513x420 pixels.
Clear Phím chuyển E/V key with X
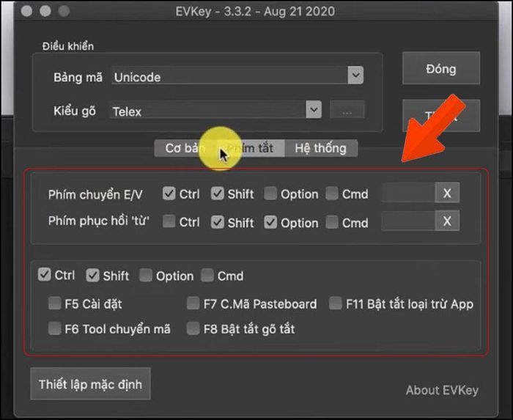point(447,193)
